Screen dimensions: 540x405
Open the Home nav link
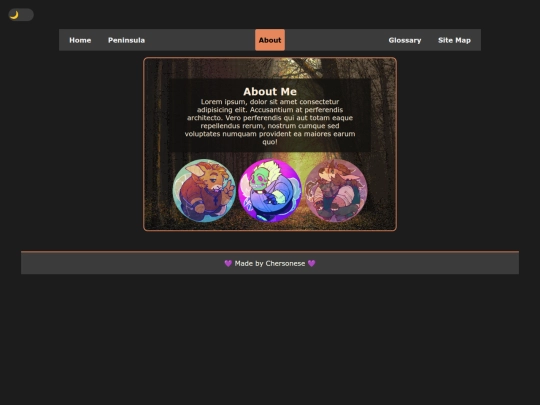point(80,40)
